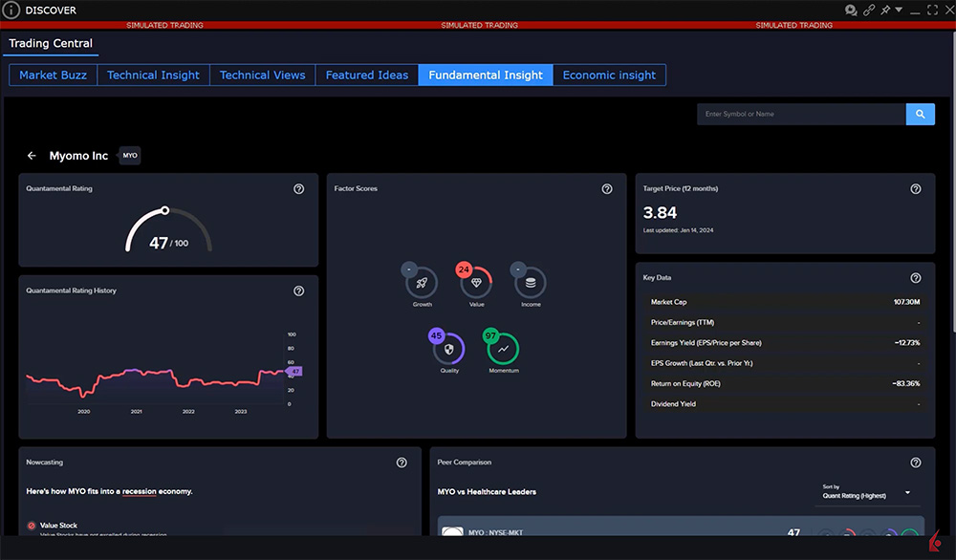This screenshot has width=956, height=560.
Task: Click the Income coins factor icon
Action: click(x=531, y=283)
